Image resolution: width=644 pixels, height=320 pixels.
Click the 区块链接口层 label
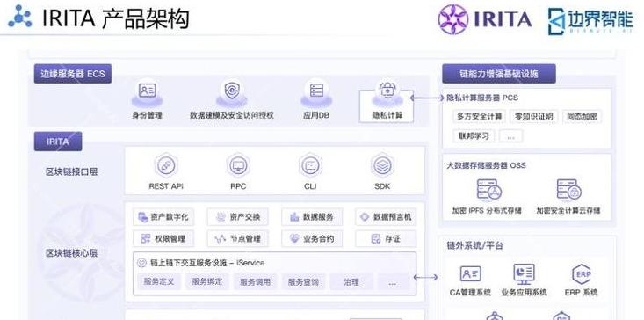coord(71,171)
